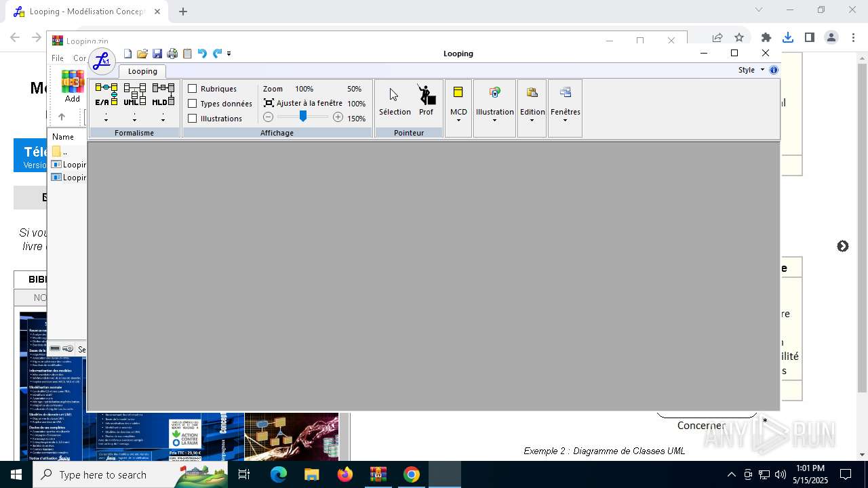Select the E/A formalism icon
868x488 pixels.
pos(106,95)
